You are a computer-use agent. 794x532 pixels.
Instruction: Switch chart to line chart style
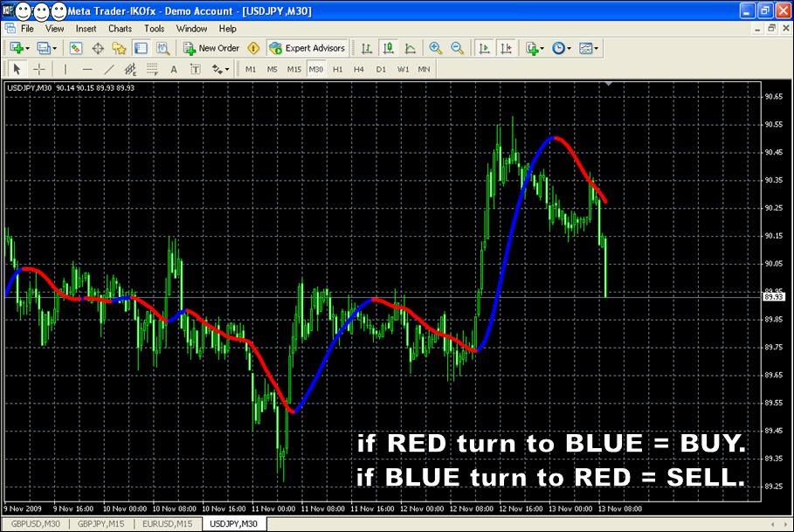coord(411,48)
